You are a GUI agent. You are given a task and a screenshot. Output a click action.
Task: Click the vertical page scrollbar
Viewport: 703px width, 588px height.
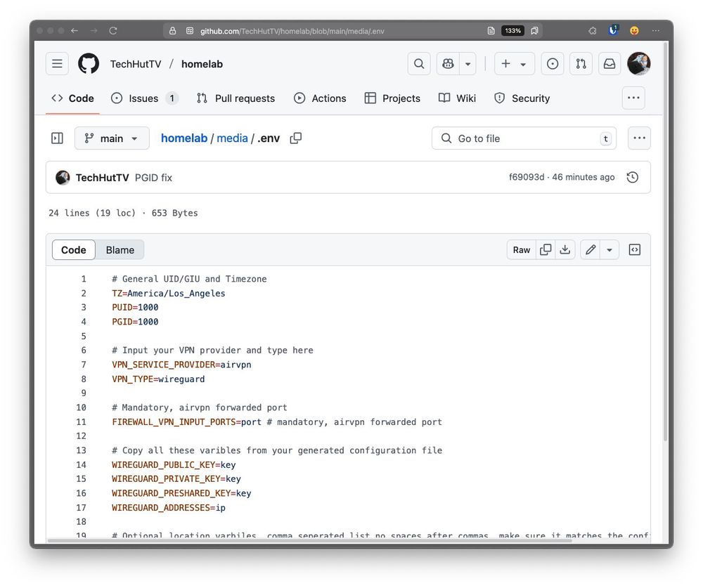point(665,242)
